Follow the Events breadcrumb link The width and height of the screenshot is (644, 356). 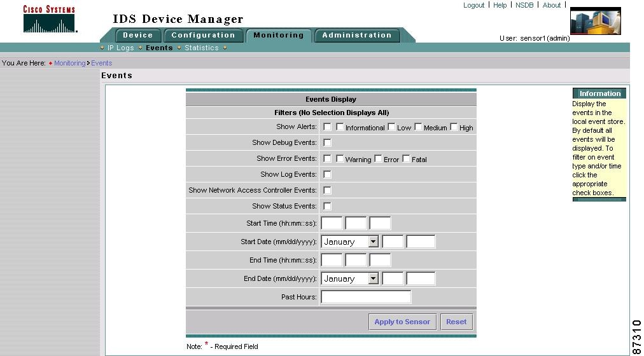(101, 63)
